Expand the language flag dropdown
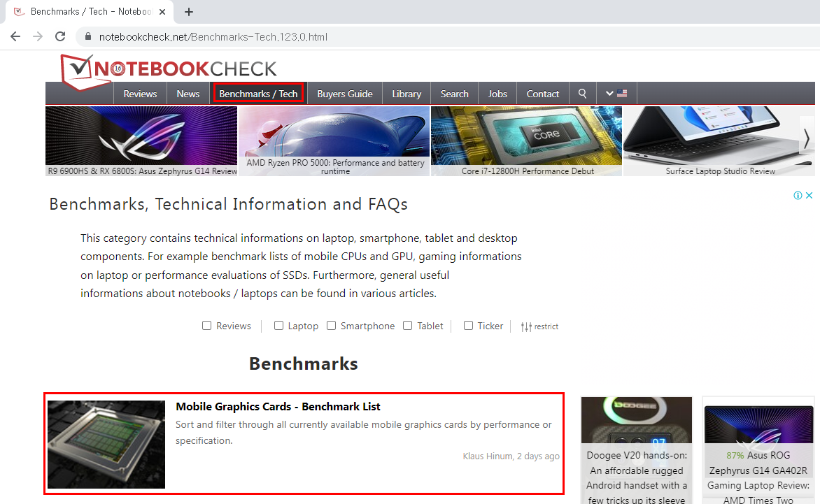 [616, 94]
